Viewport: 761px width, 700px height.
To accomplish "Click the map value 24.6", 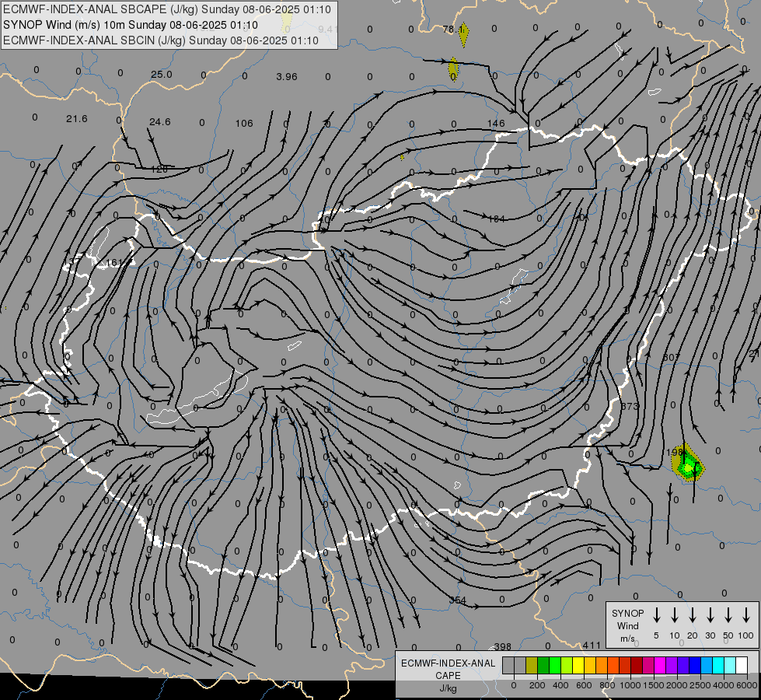I will point(159,122).
